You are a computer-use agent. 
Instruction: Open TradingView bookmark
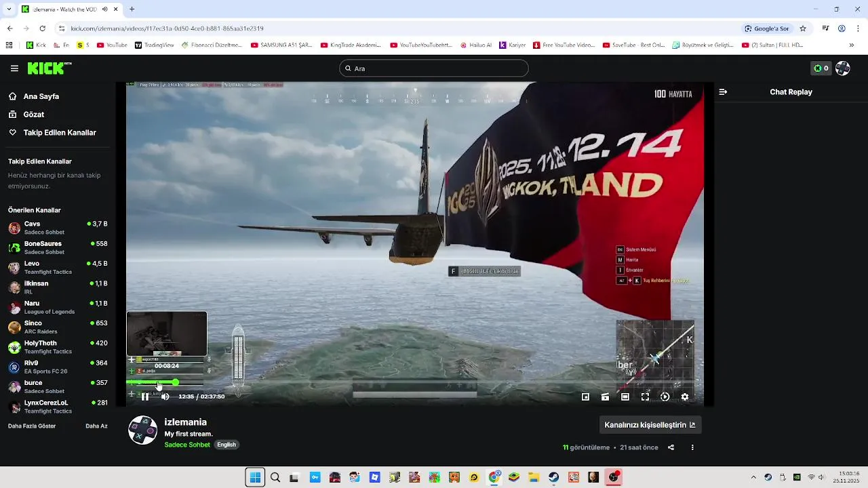155,45
